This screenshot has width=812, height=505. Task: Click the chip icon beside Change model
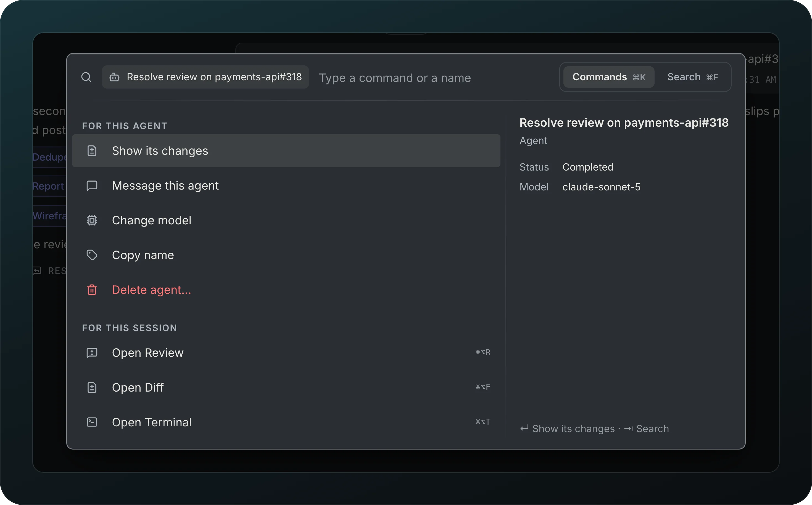[92, 220]
